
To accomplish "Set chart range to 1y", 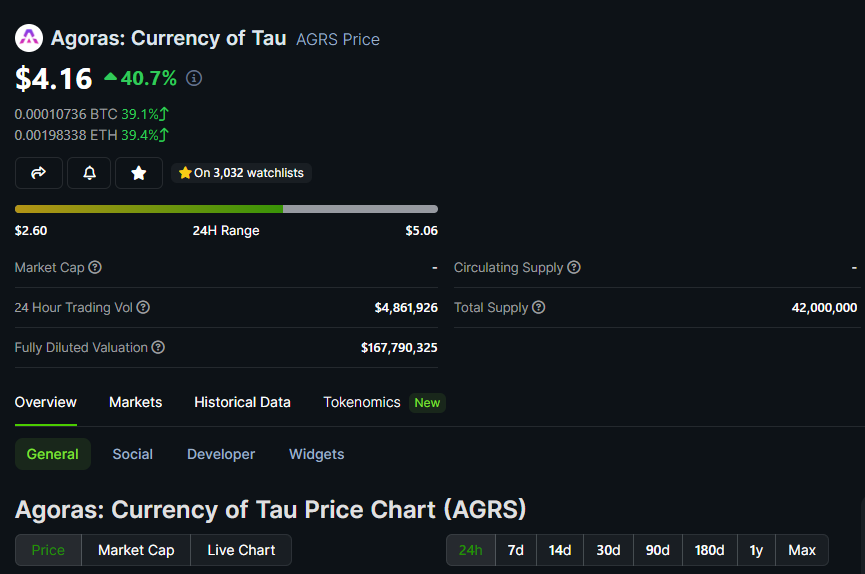I will point(756,550).
